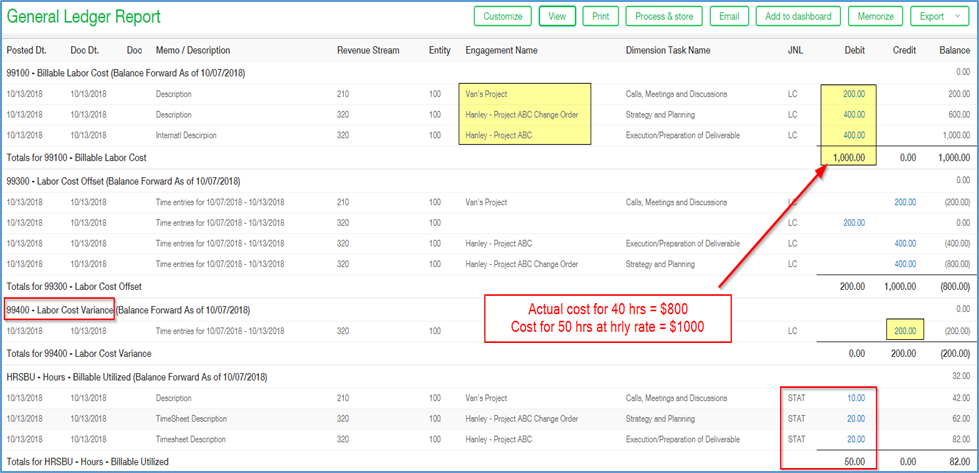The width and height of the screenshot is (979, 473).
Task: Select Totals for HRSBU - Hours - Billable Utilized
Action: (87, 462)
